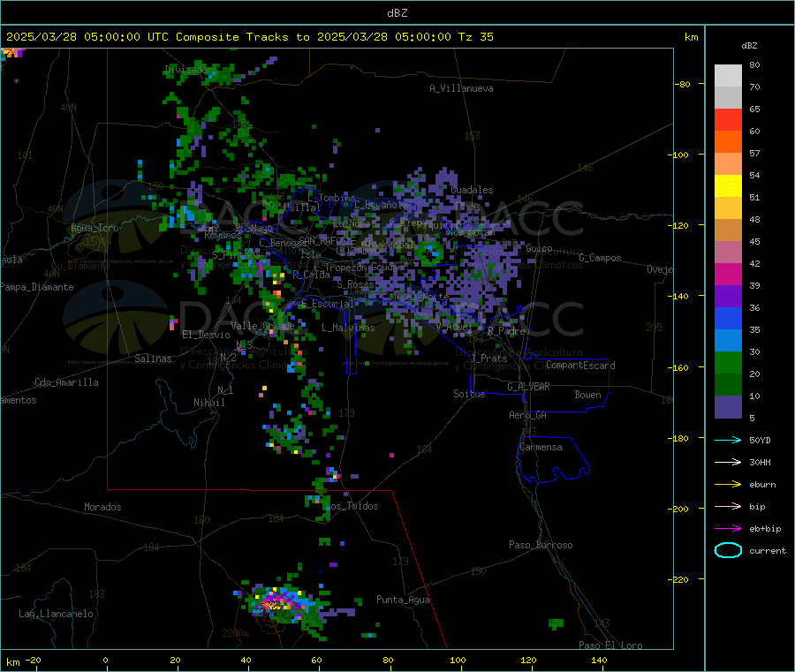Select the red swatch above the 60 label
Viewport: 795px width, 672px height.
pos(728,119)
